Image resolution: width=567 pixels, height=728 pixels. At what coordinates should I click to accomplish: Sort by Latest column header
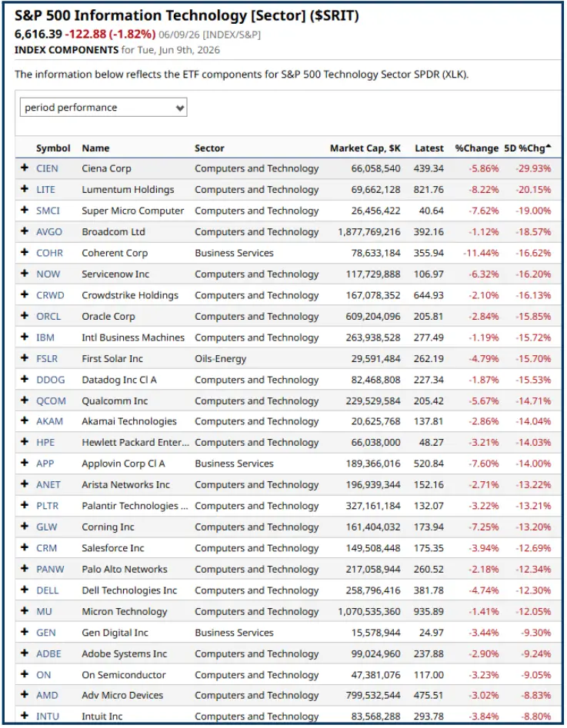coord(429,148)
